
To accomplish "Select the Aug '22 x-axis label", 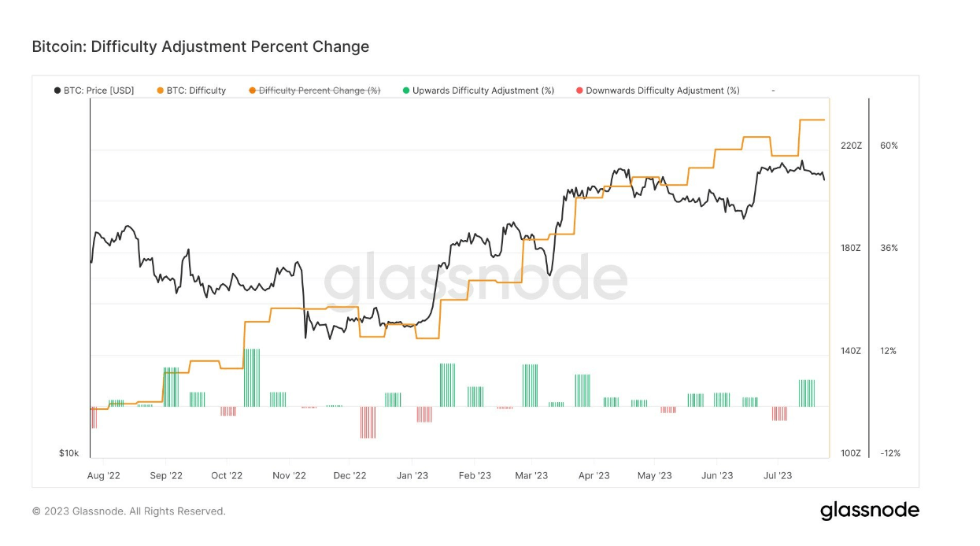I will tap(103, 475).
